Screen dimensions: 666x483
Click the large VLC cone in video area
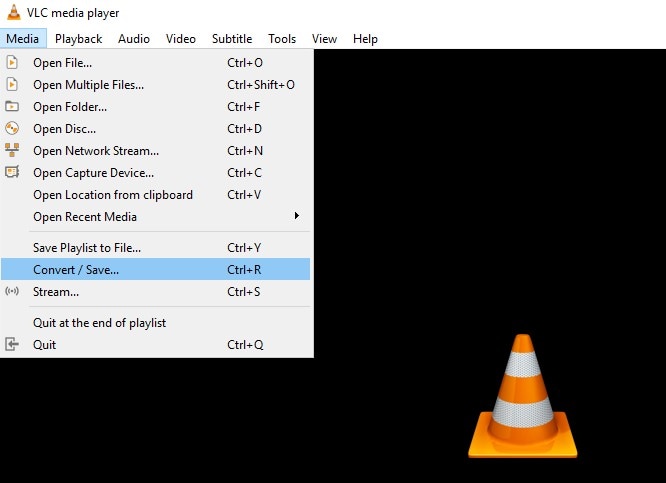click(523, 396)
